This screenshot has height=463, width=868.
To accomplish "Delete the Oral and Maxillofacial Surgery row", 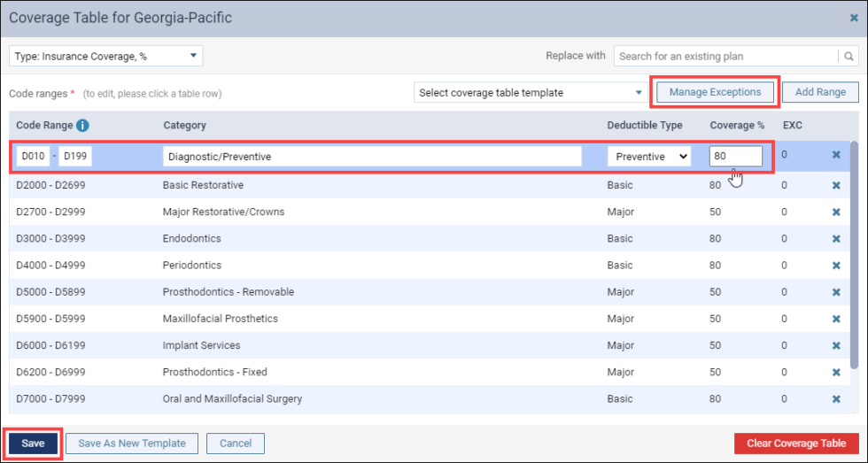I will pyautogui.click(x=835, y=398).
